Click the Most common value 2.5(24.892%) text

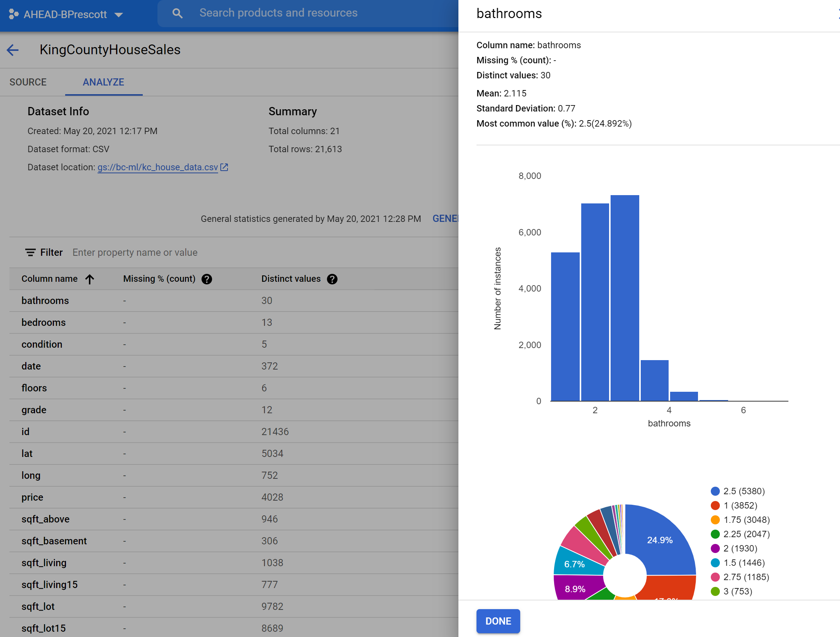pos(554,124)
